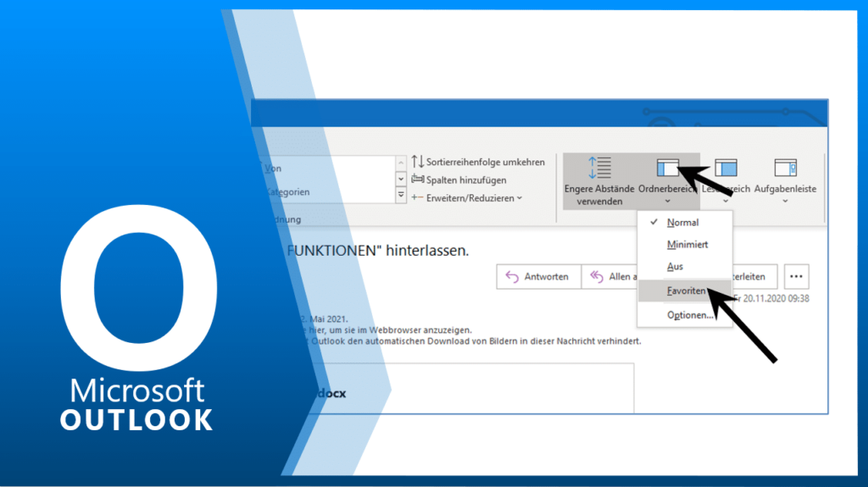Open the Aufgabenleiste dropdown arrow
868x487 pixels.
pos(785,202)
